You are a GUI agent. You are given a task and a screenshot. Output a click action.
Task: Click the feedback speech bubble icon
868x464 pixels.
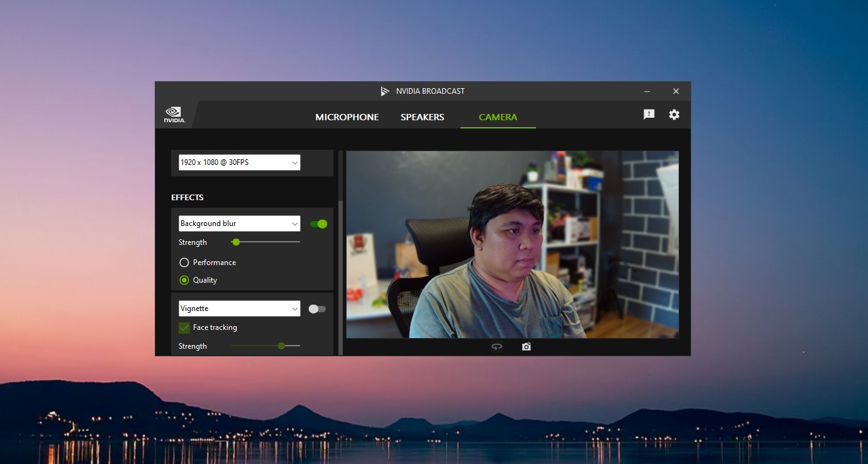tap(649, 115)
